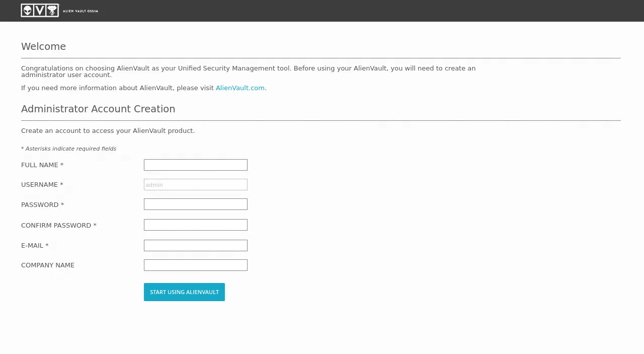Click the COMPANY NAME label

tap(48, 265)
